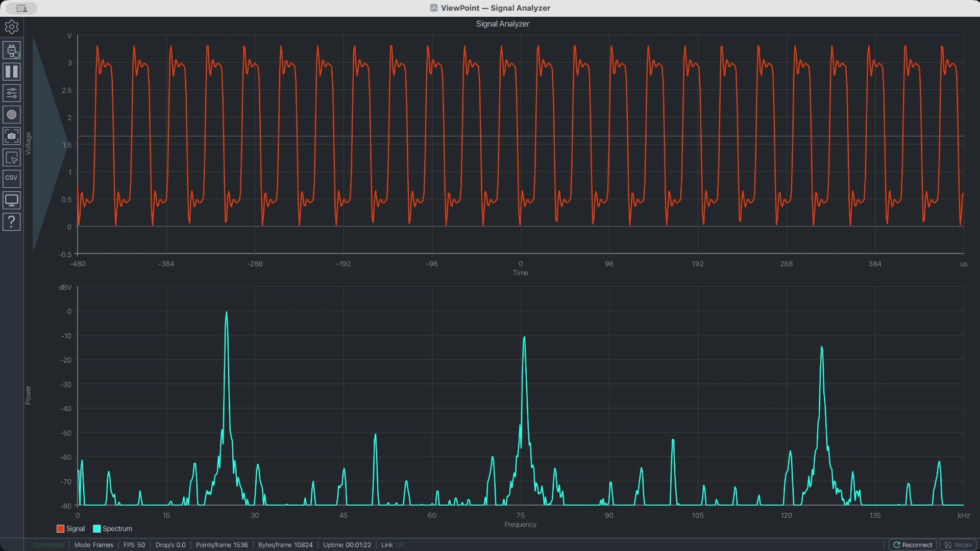This screenshot has width=980, height=551.
Task: Expand the triangular trigger panel handle
Action: [48, 144]
